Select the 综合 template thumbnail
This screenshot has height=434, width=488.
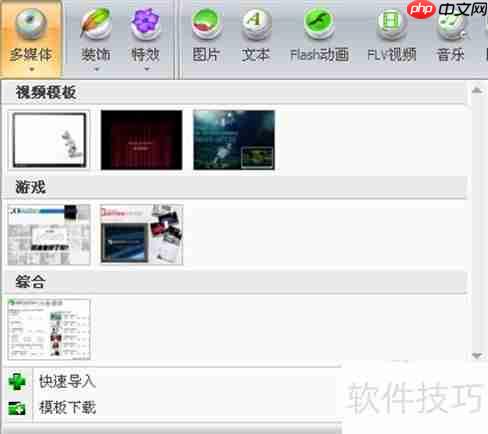coord(49,329)
